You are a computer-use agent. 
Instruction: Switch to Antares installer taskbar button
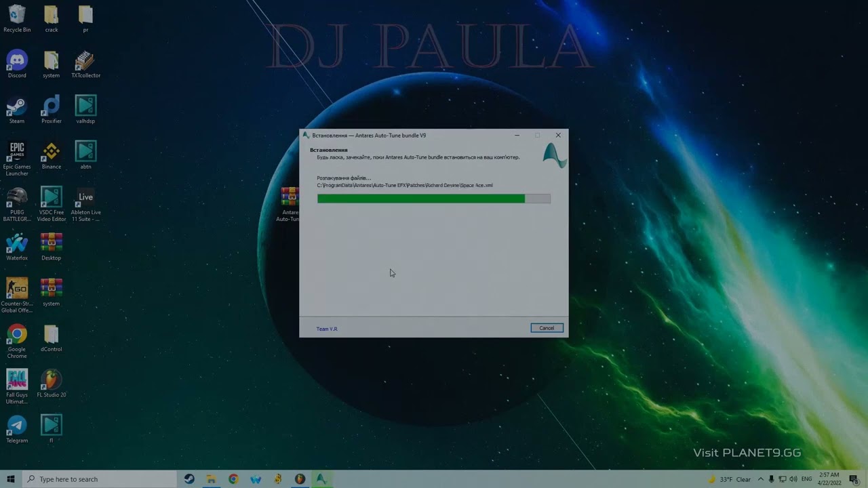tap(321, 479)
